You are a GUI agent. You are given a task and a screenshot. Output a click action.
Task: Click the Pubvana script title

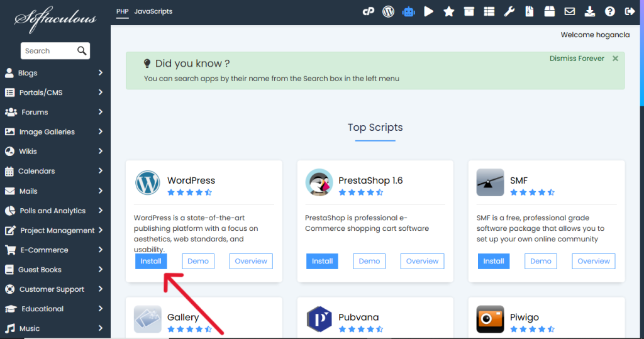(358, 317)
